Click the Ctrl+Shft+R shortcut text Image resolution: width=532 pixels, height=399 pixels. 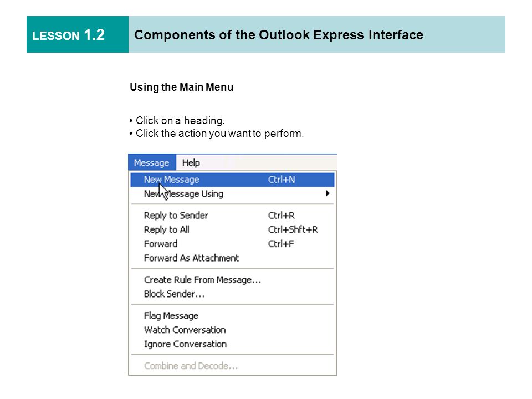point(293,229)
